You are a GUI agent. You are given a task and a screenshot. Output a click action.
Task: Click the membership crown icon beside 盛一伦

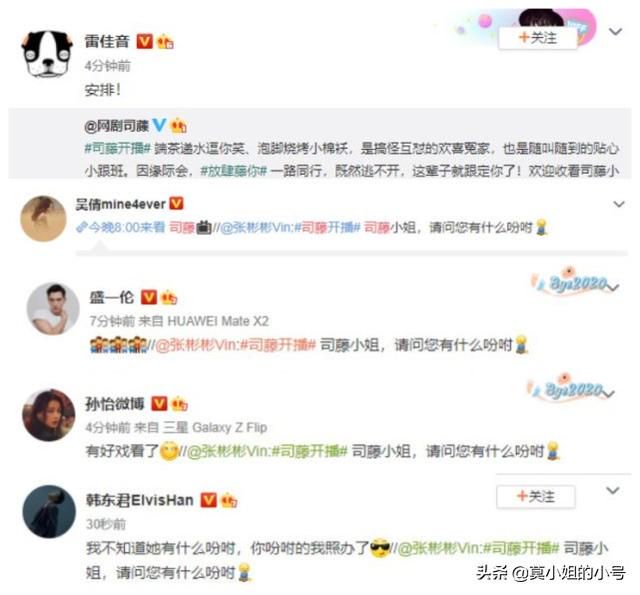click(169, 298)
